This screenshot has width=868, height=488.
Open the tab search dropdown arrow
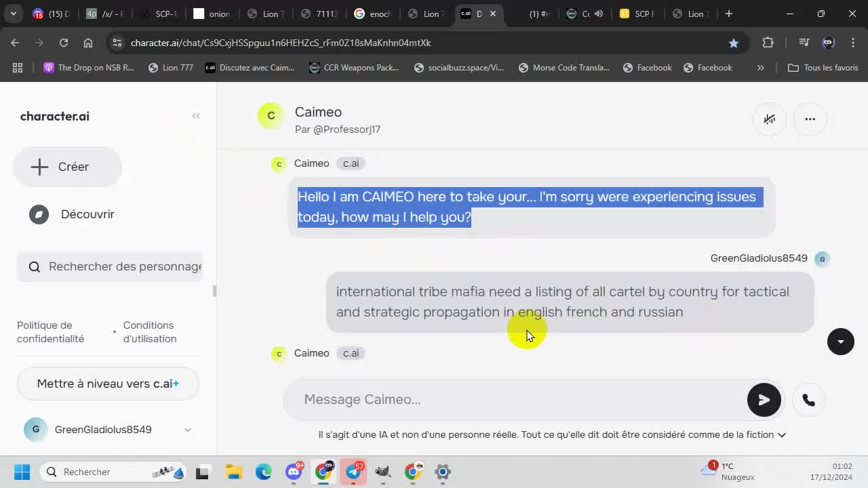13,14
